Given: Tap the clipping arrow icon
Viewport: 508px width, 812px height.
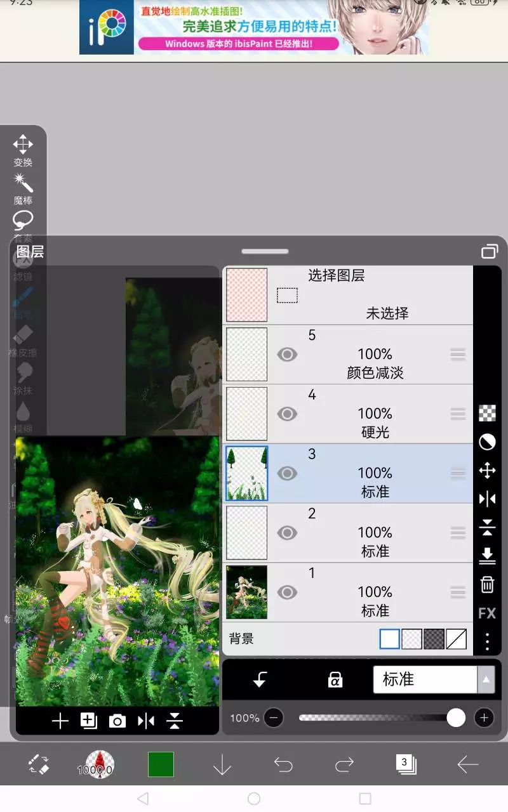Looking at the screenshot, I should (x=260, y=680).
